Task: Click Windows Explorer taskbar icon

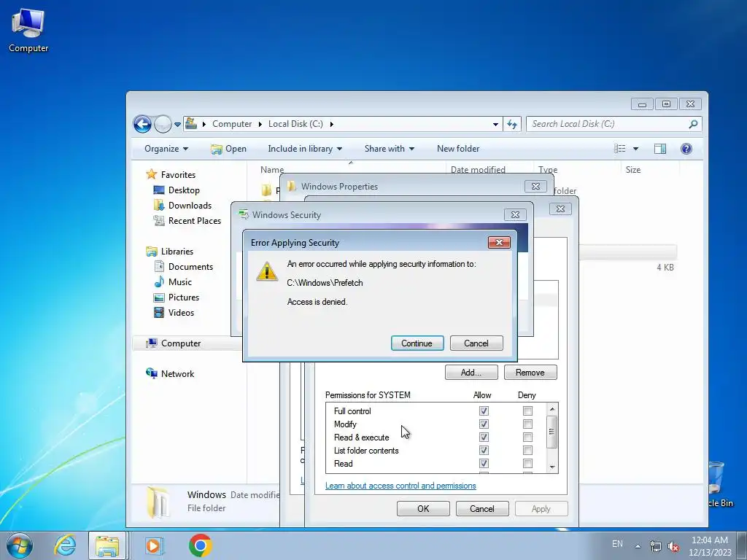Action: click(x=108, y=545)
